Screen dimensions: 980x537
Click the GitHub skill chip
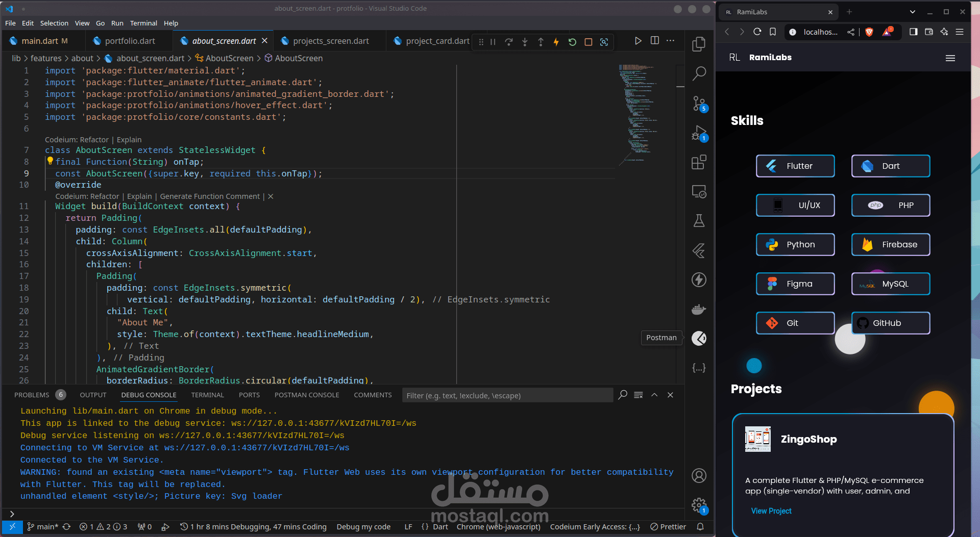[x=891, y=323]
